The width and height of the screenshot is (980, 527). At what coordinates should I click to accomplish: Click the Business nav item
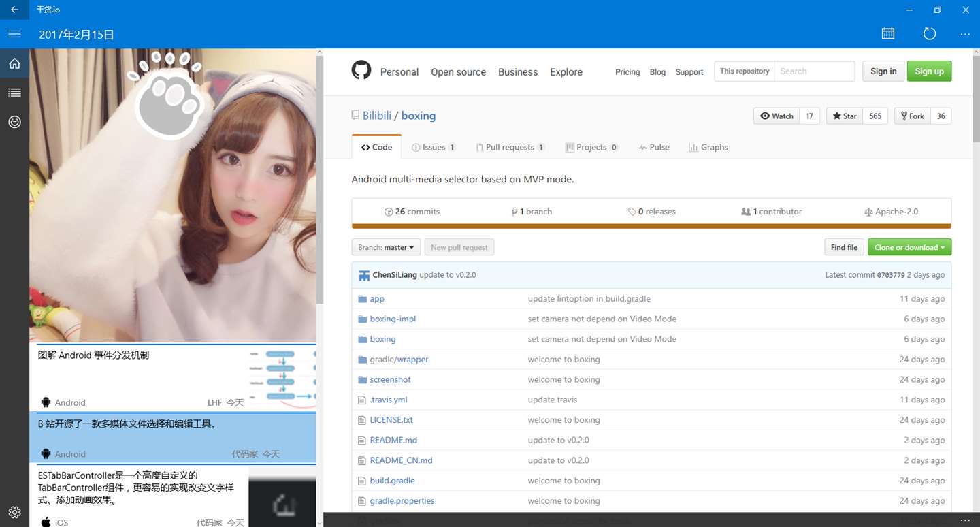(x=518, y=71)
